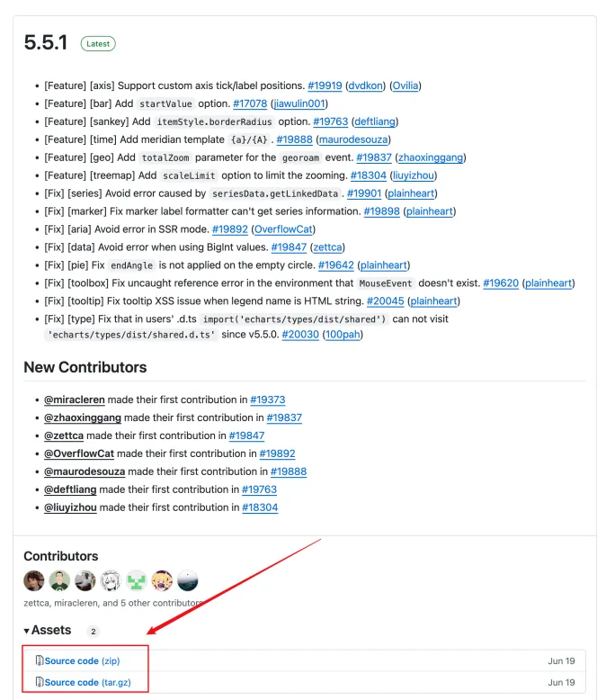Image resolution: width=606 pixels, height=700 pixels.
Task: Open OverflowCat link in aria fix line
Action: click(283, 229)
